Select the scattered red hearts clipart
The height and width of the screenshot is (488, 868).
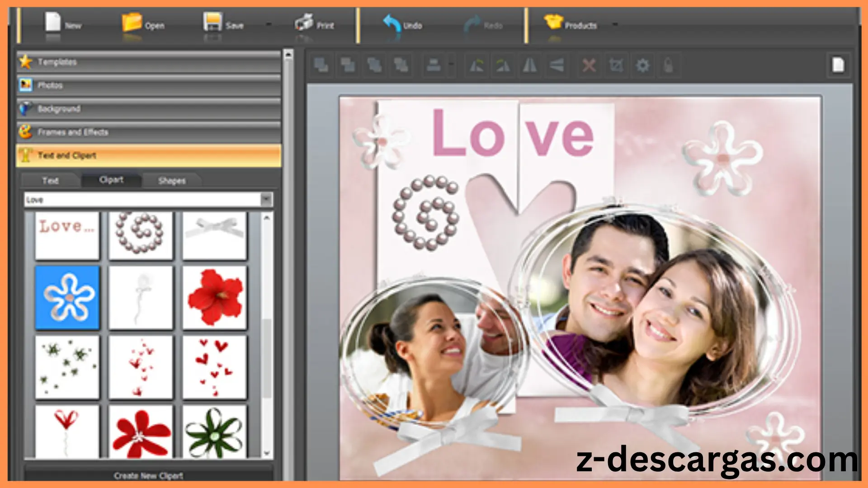tap(215, 367)
